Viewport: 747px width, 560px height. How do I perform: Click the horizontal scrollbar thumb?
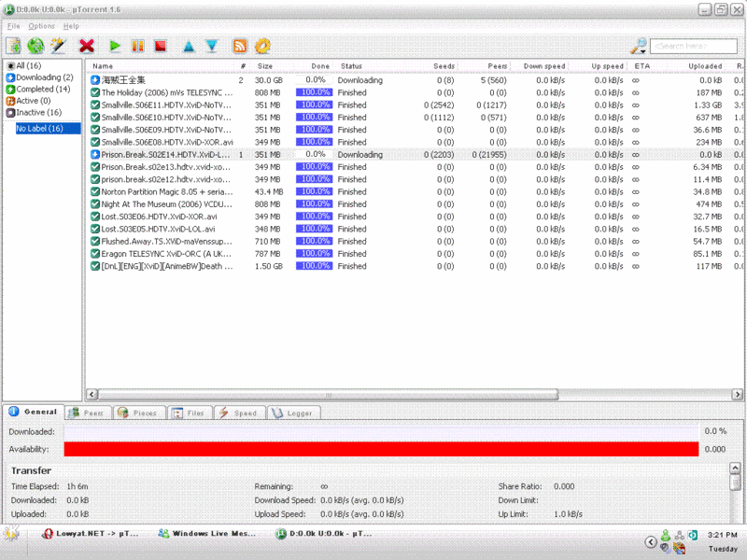point(329,395)
